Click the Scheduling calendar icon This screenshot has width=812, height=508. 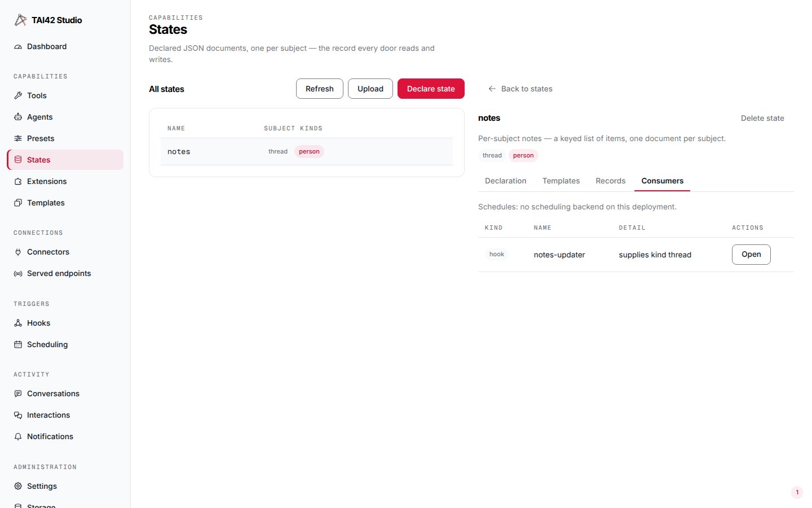(x=18, y=345)
